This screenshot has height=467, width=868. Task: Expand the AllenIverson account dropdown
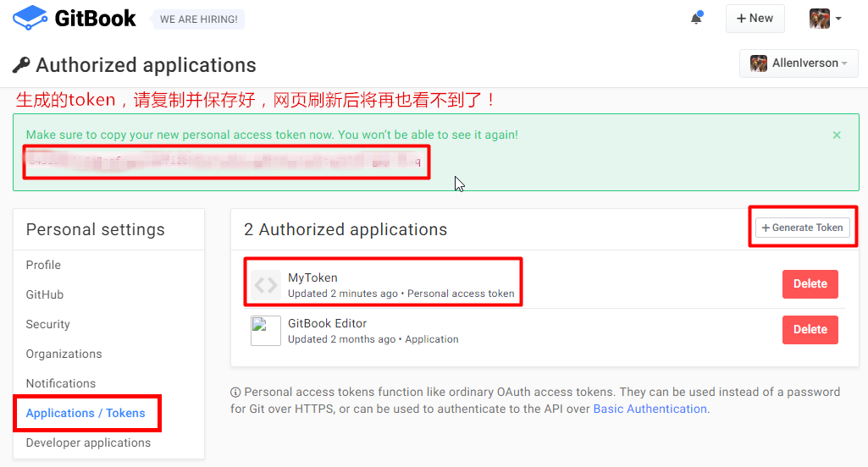tap(844, 63)
